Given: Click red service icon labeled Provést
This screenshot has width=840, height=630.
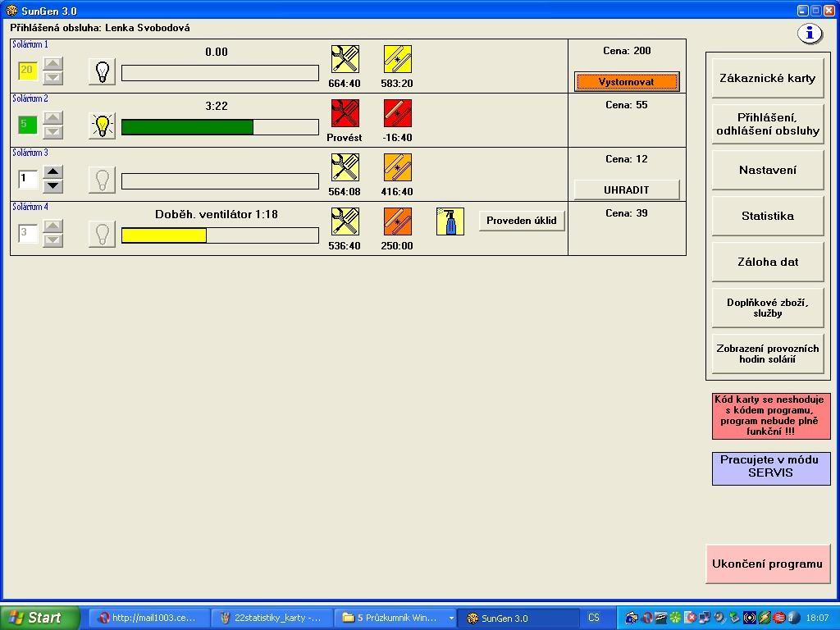Looking at the screenshot, I should click(345, 113).
